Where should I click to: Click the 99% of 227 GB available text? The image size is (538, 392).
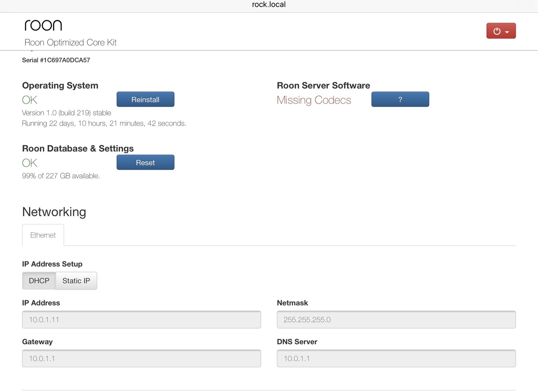pyautogui.click(x=61, y=176)
